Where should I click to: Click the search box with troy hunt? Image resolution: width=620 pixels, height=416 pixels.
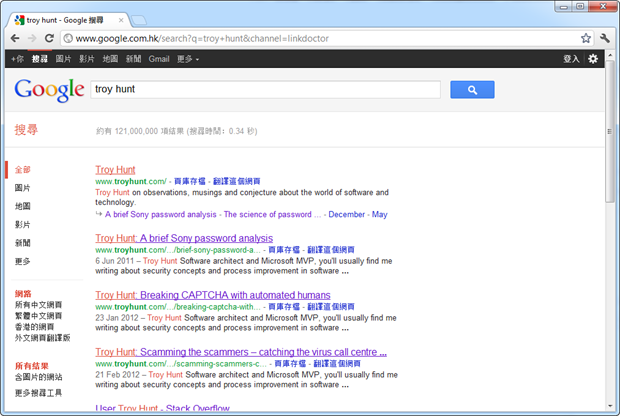coord(265,89)
